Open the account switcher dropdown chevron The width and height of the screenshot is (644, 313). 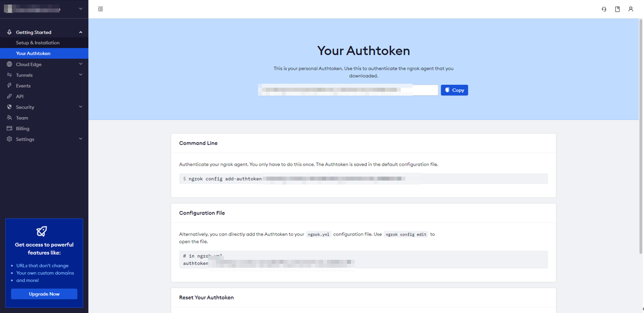click(x=80, y=9)
